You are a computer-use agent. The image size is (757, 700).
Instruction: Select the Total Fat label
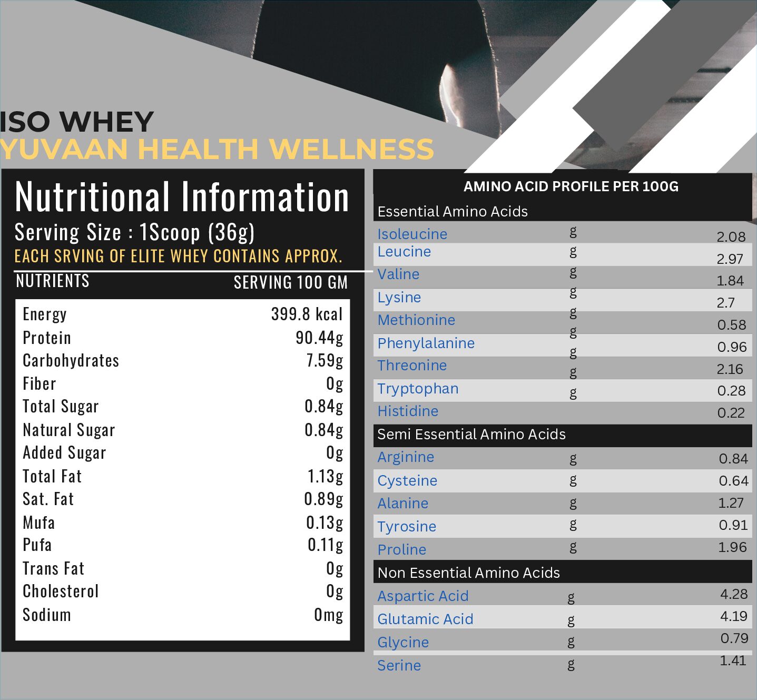(52, 477)
